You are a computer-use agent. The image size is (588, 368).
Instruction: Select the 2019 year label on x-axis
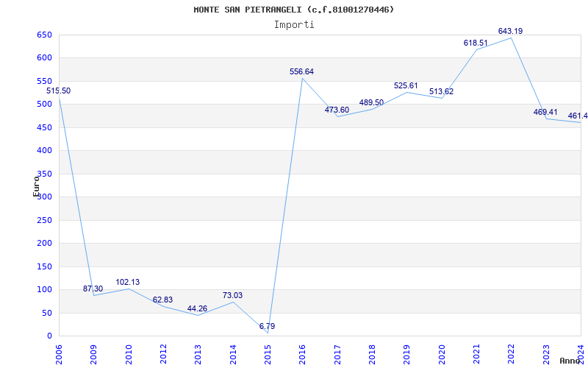point(406,350)
